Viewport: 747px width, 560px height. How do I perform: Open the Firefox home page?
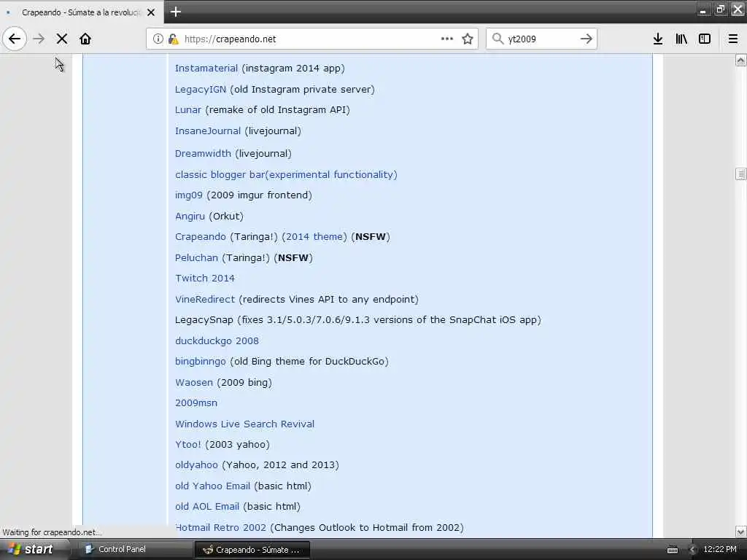[85, 39]
